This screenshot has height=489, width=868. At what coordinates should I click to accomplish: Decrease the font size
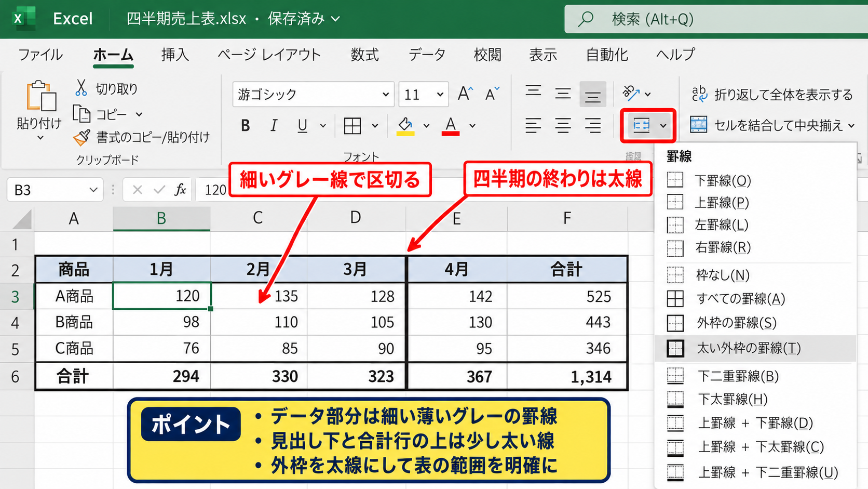pos(492,94)
